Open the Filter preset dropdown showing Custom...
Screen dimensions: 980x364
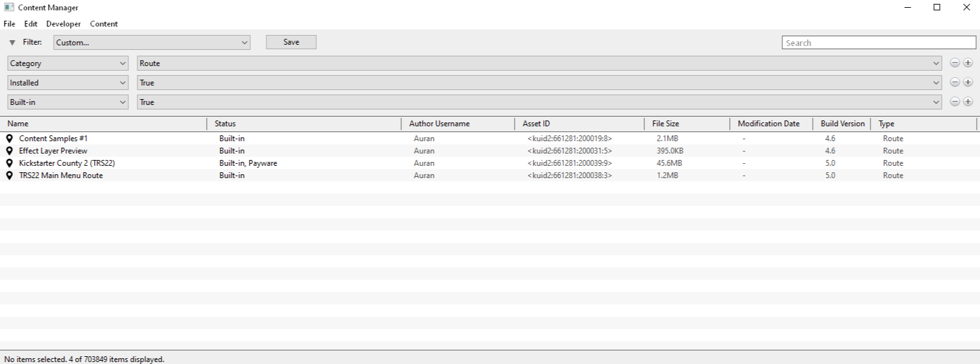(x=152, y=43)
